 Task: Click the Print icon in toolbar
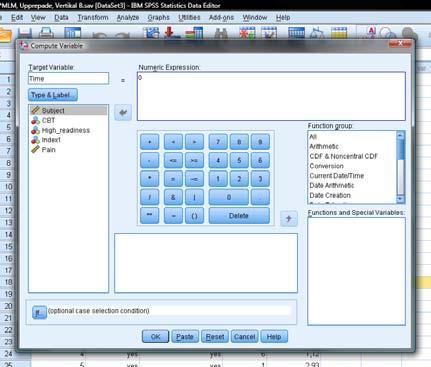tap(46, 33)
